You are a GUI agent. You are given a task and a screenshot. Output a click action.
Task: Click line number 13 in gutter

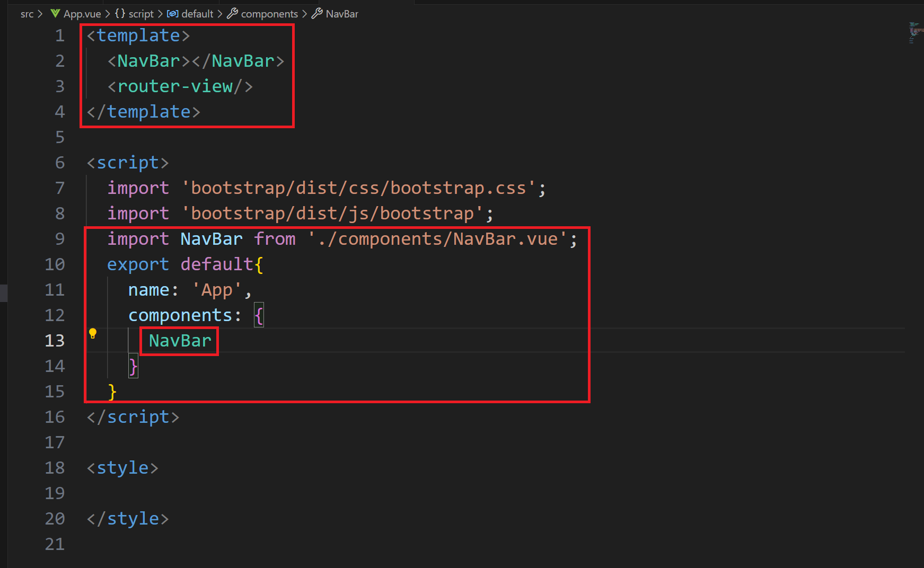pyautogui.click(x=55, y=341)
